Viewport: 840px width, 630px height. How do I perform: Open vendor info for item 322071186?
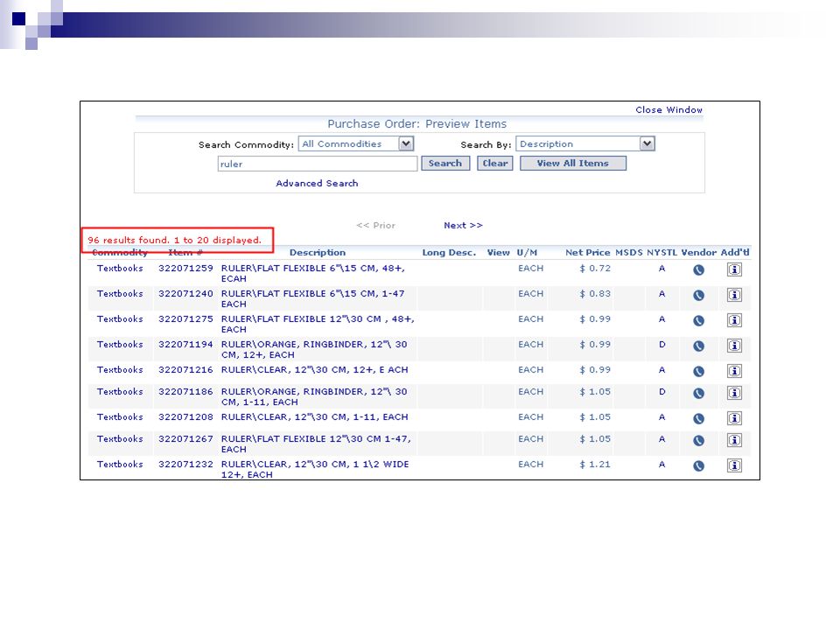tap(698, 393)
